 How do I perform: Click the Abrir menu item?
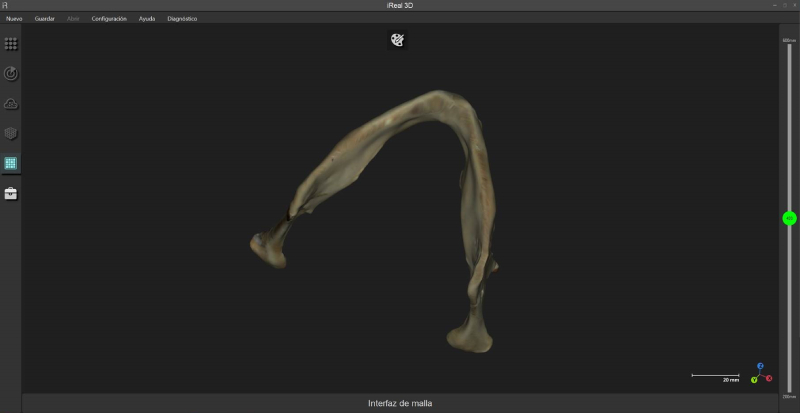pyautogui.click(x=73, y=19)
